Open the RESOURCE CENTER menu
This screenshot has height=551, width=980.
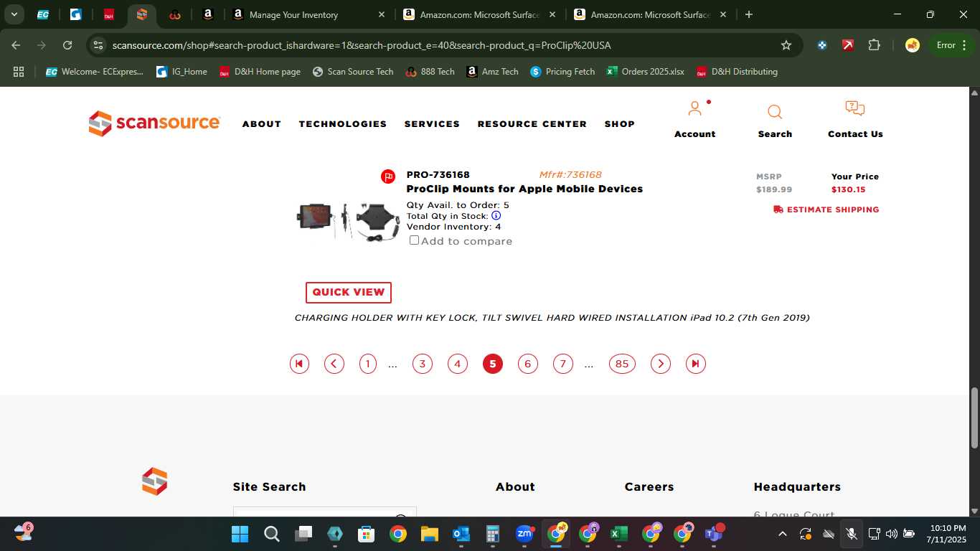532,124
